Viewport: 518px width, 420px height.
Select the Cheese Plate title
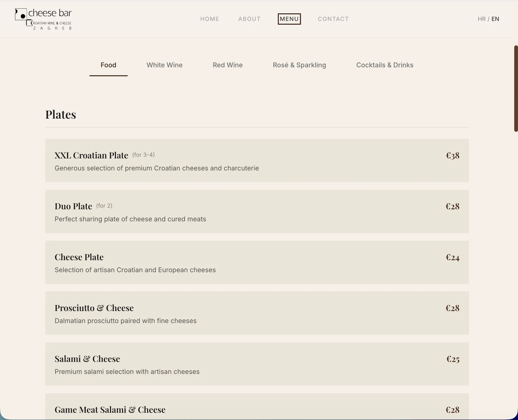79,257
